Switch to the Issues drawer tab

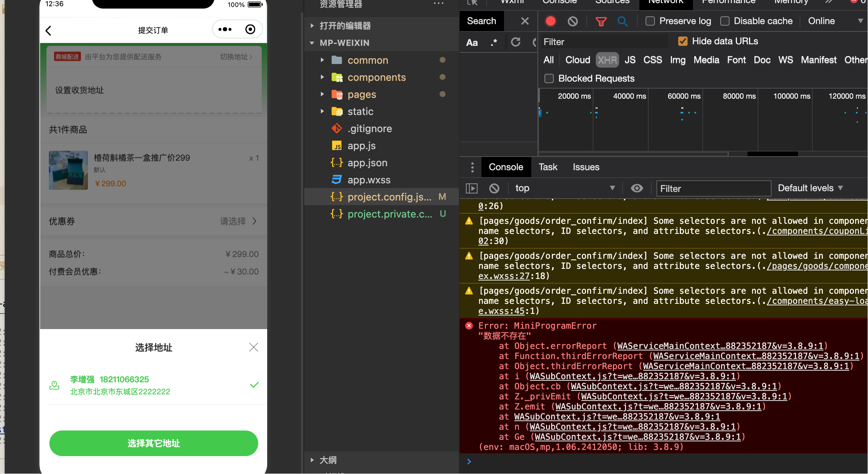pyautogui.click(x=586, y=167)
